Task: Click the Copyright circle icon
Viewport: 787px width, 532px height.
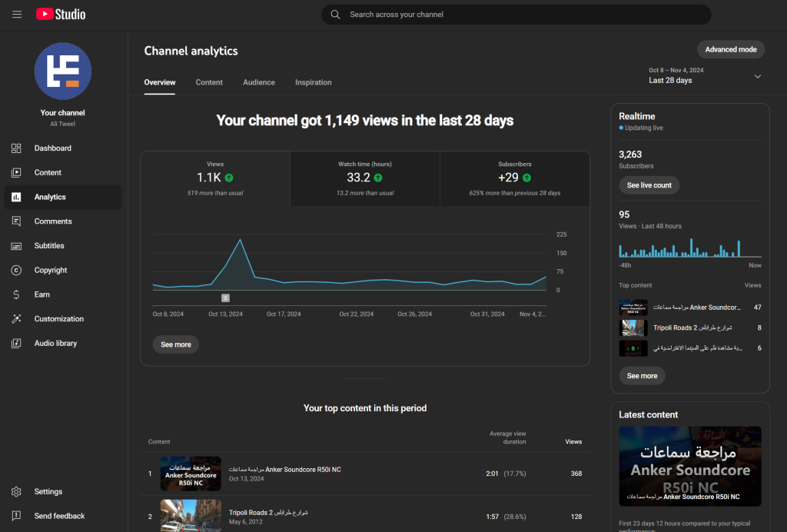Action: tap(16, 270)
